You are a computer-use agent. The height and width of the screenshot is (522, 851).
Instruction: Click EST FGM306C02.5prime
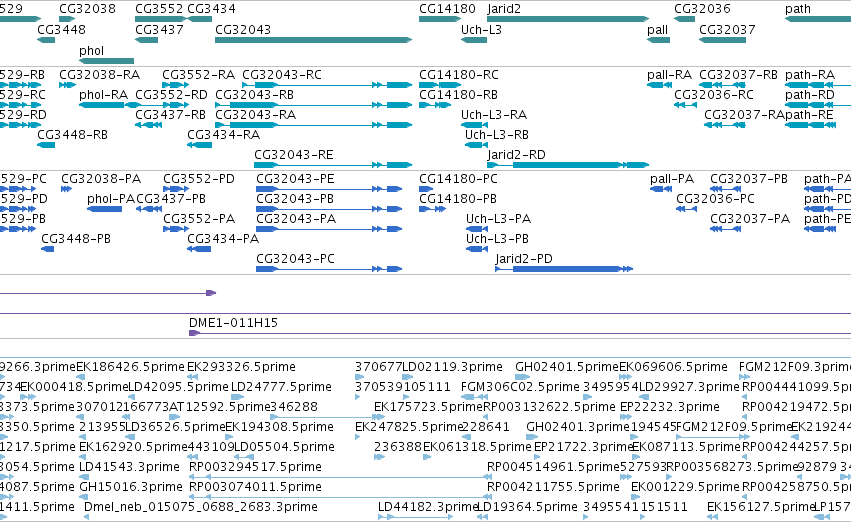pyautogui.click(x=520, y=387)
